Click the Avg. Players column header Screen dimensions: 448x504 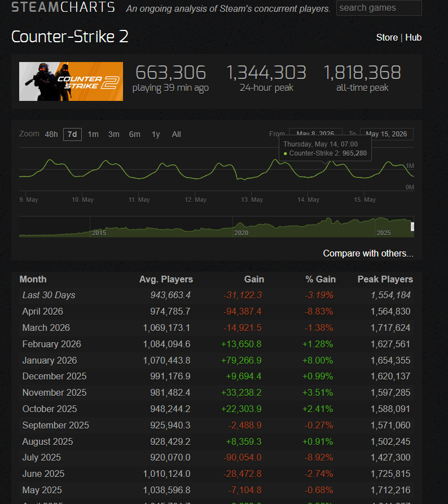[x=166, y=279]
